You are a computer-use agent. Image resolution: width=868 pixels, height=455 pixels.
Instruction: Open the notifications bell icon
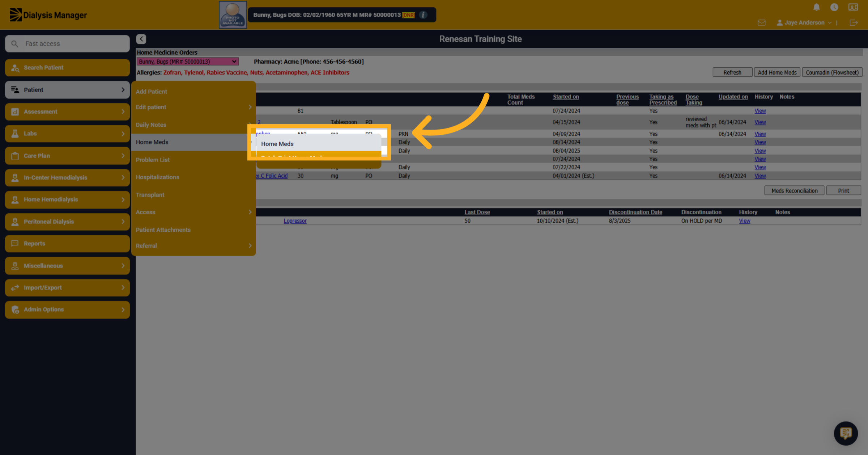(x=816, y=7)
